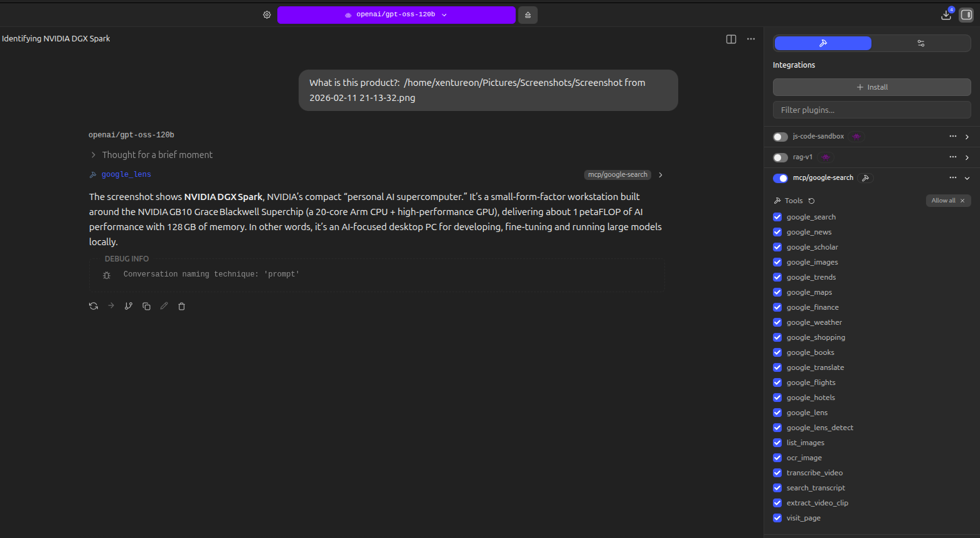Screen dimensions: 980x538
Task: Expand the google_lens tool call chevron
Action: (x=661, y=175)
